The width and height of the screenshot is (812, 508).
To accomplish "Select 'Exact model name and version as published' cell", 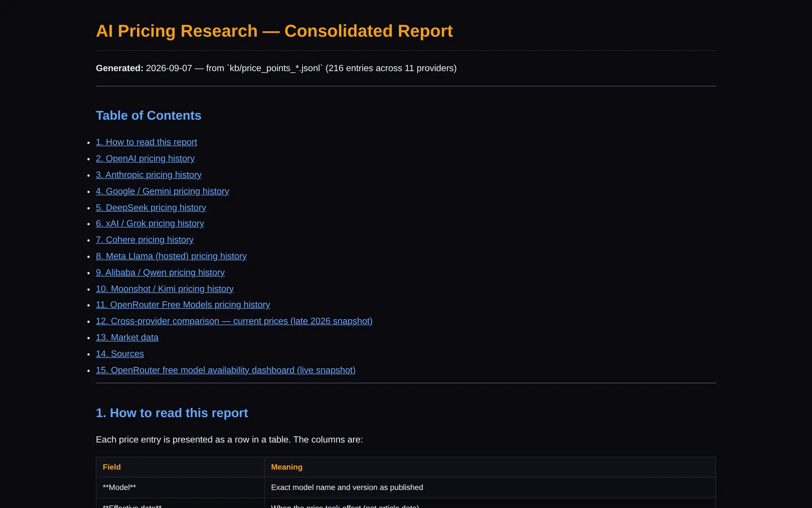I will 490,487.
